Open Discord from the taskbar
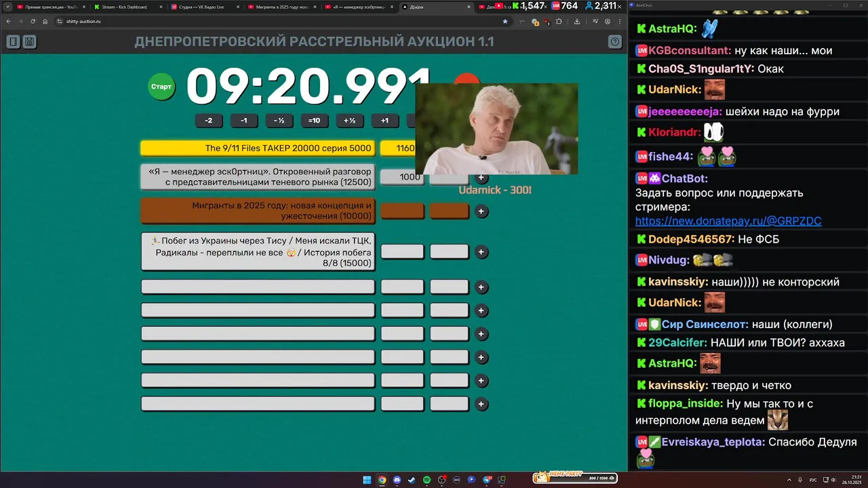This screenshot has width=868, height=488. pos(397,480)
